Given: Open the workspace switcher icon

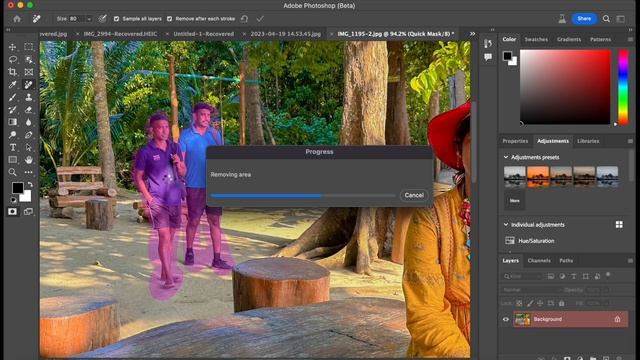Looking at the screenshot, I should 621,19.
